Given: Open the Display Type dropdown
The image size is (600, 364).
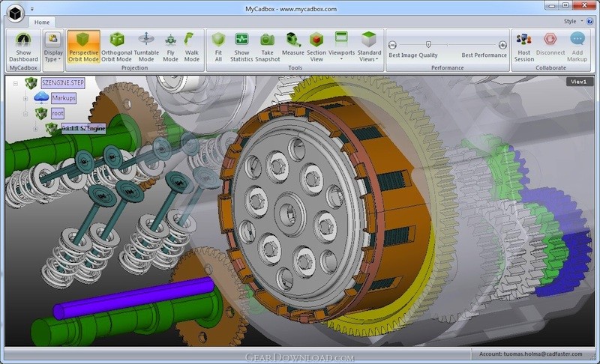Looking at the screenshot, I should tap(53, 48).
